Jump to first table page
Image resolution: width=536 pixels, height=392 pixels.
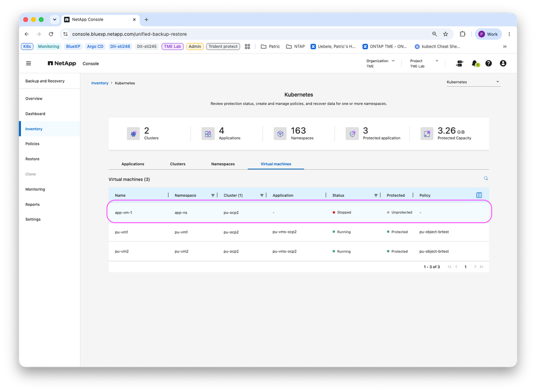[449, 267]
